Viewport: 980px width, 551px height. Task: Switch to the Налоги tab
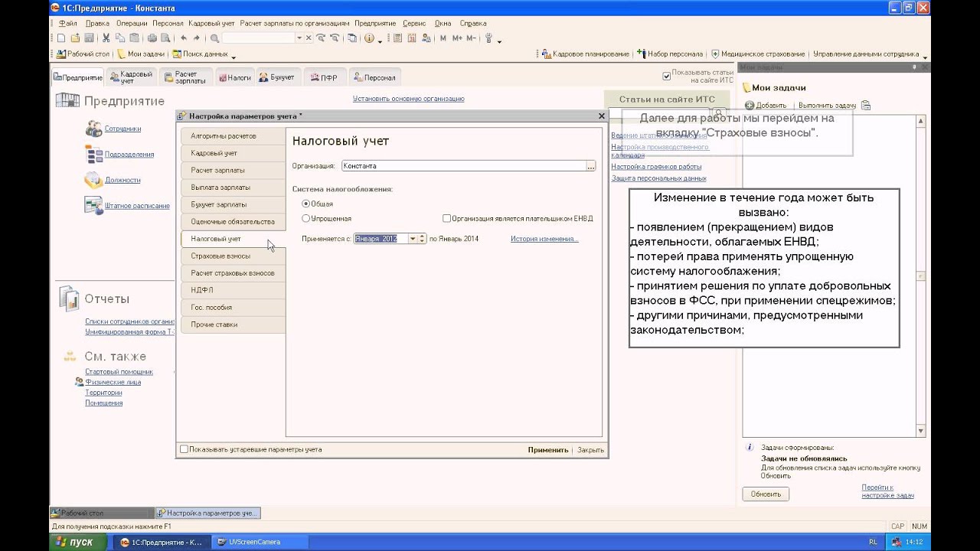click(234, 77)
